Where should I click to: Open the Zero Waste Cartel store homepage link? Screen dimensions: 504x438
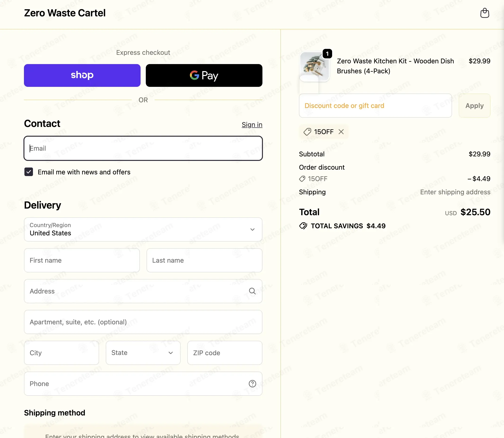65,13
